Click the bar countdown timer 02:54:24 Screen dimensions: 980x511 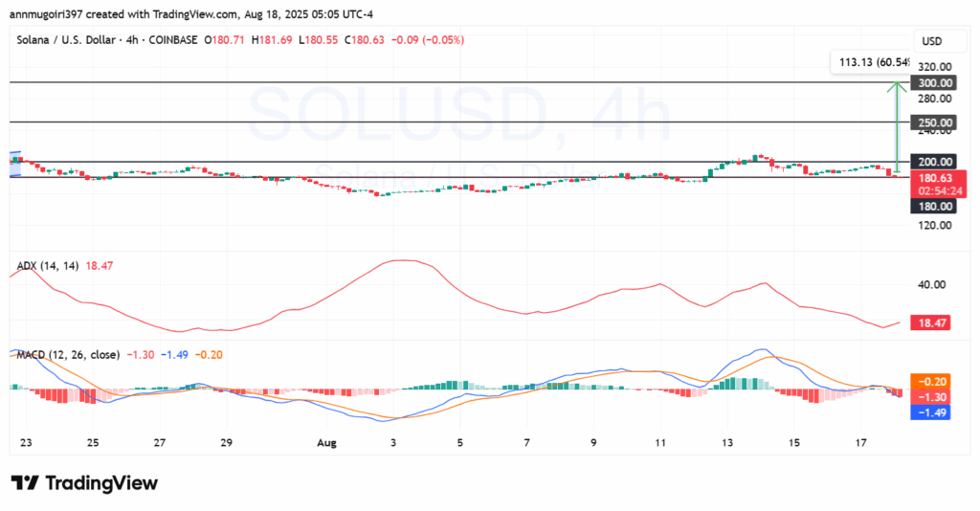[940, 191]
